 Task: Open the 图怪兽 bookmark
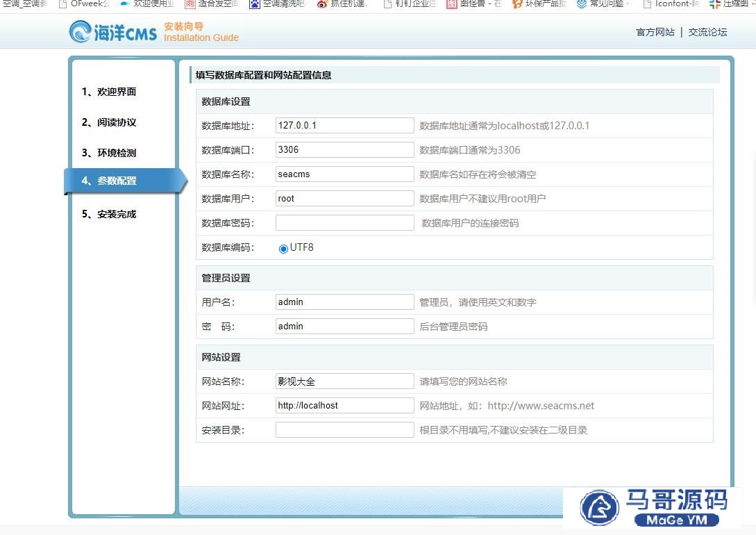[474, 4]
